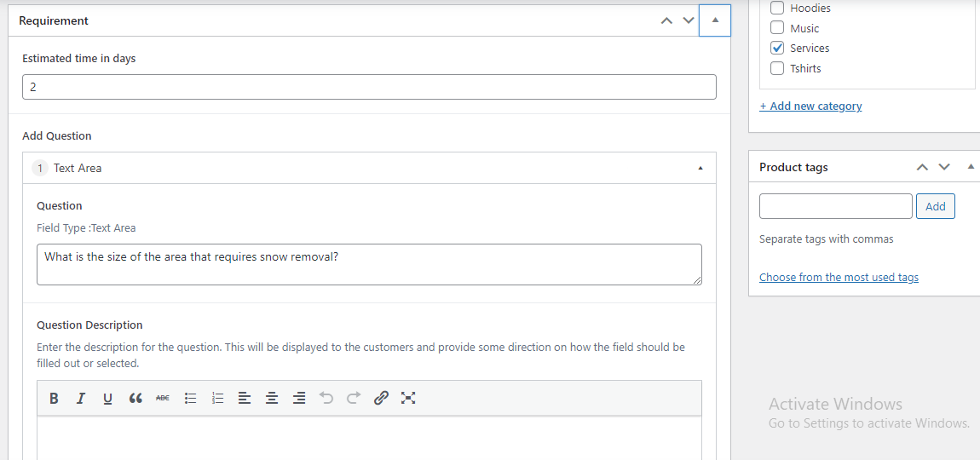Viewport: 980px width, 460px height.
Task: Check the Music category checkbox
Action: 777,28
